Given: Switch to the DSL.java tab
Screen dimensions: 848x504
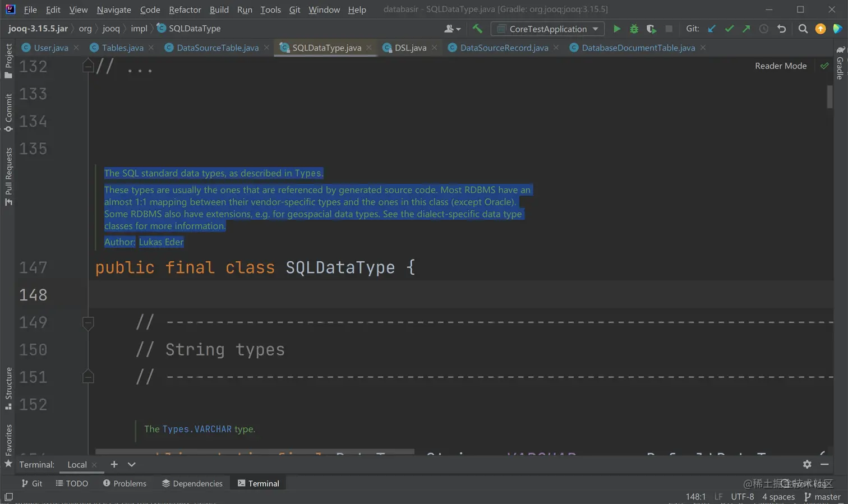Looking at the screenshot, I should point(411,48).
